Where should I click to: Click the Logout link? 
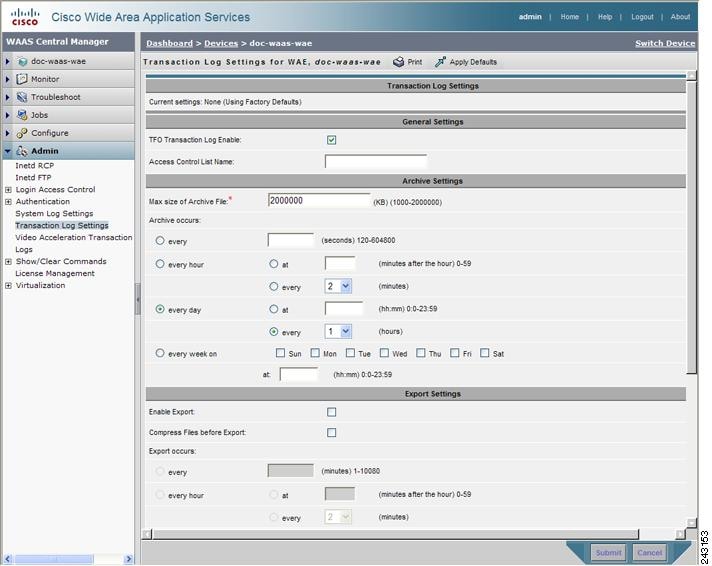pos(642,17)
